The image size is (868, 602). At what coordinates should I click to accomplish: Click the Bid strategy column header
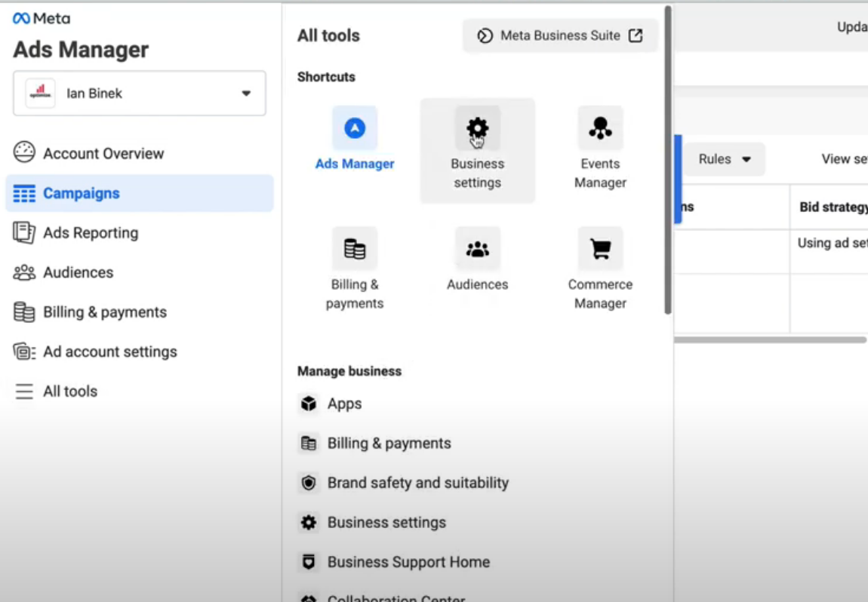click(x=830, y=207)
